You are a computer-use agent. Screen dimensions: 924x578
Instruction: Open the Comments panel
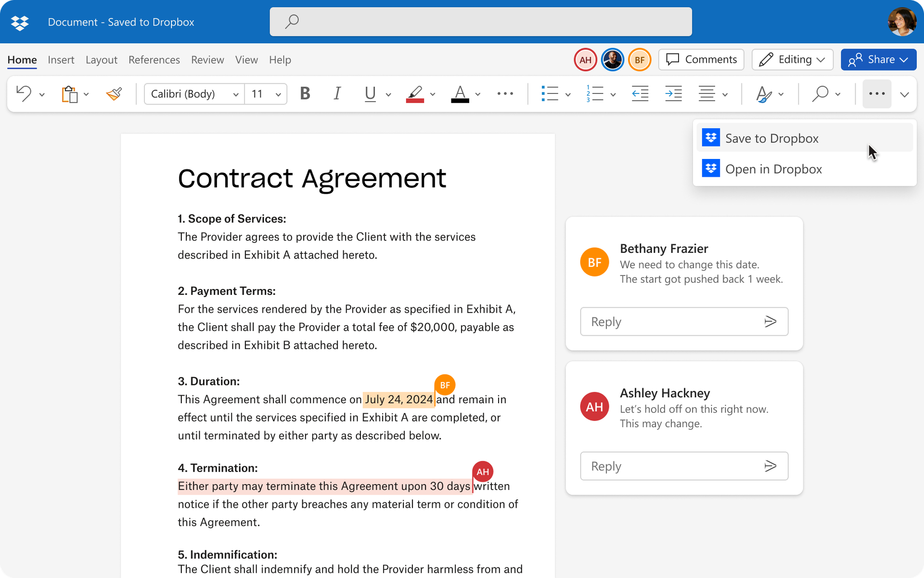(x=701, y=59)
